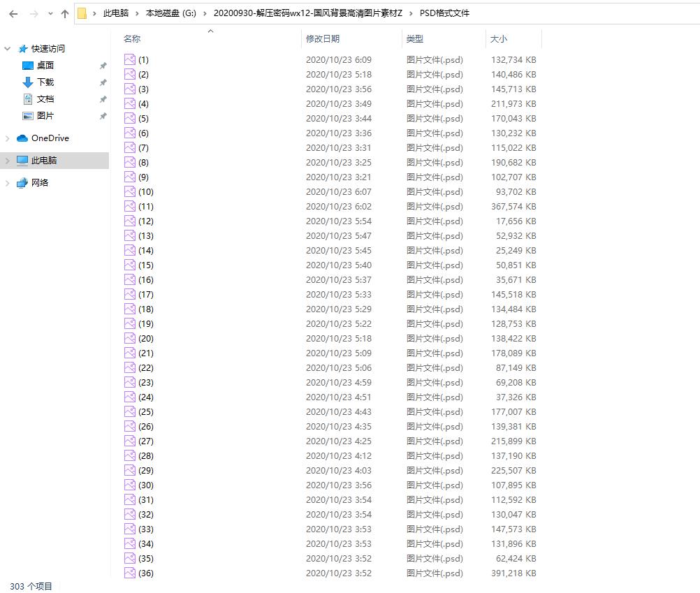The image size is (700, 593).
Task: Sort files by 大小 column header
Action: coord(499,39)
